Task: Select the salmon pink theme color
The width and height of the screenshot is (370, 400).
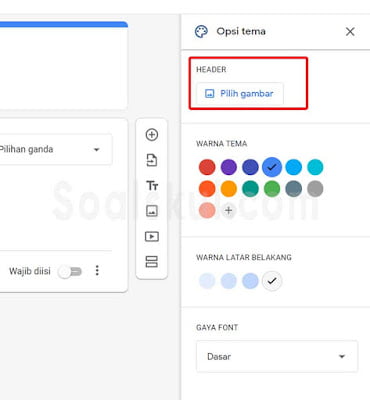Action: click(x=207, y=210)
